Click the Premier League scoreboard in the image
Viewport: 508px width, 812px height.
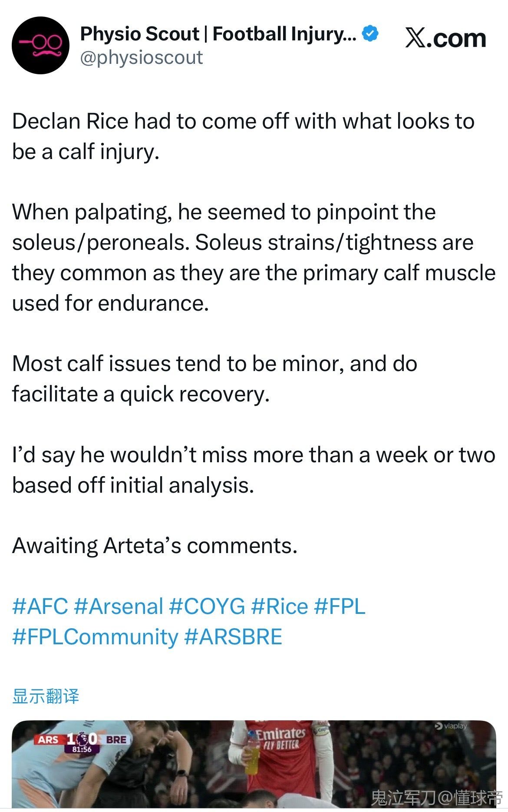pos(82,742)
